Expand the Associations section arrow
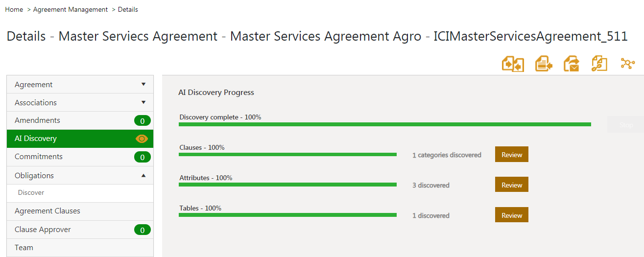644x257 pixels. 143,102
